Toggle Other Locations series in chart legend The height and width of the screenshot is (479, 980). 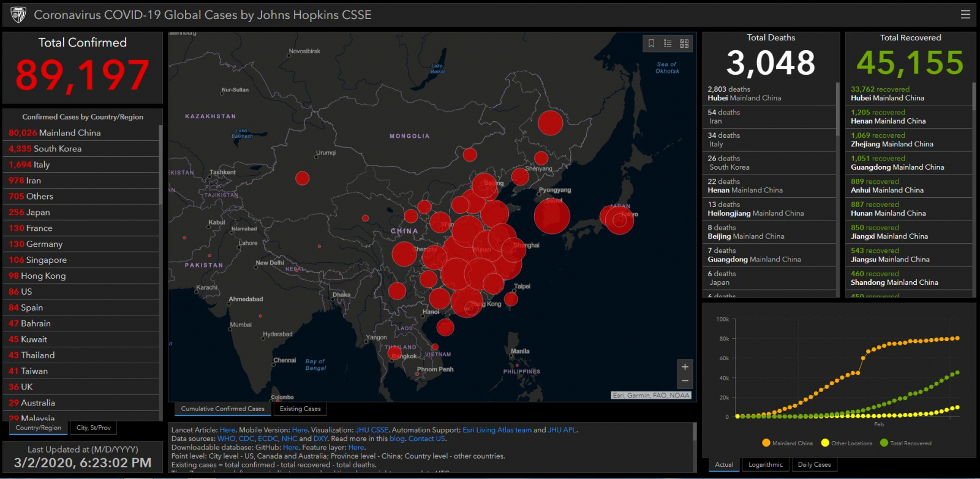tap(848, 443)
